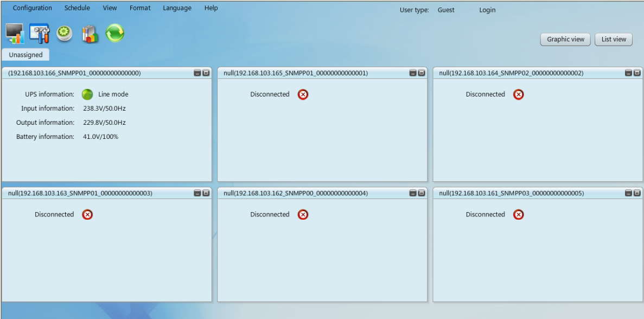The width and height of the screenshot is (644, 319).
Task: Click the green circular refresh icon
Action: pos(114,34)
